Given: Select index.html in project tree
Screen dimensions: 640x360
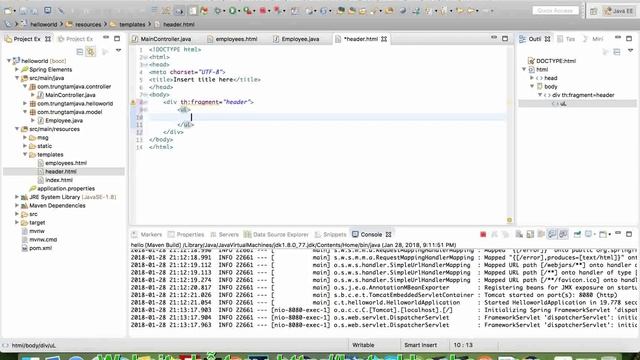Looking at the screenshot, I should point(58,180).
